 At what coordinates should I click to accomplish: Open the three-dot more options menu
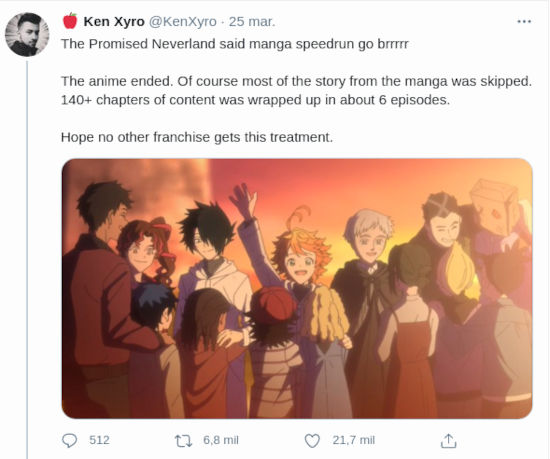pyautogui.click(x=524, y=22)
